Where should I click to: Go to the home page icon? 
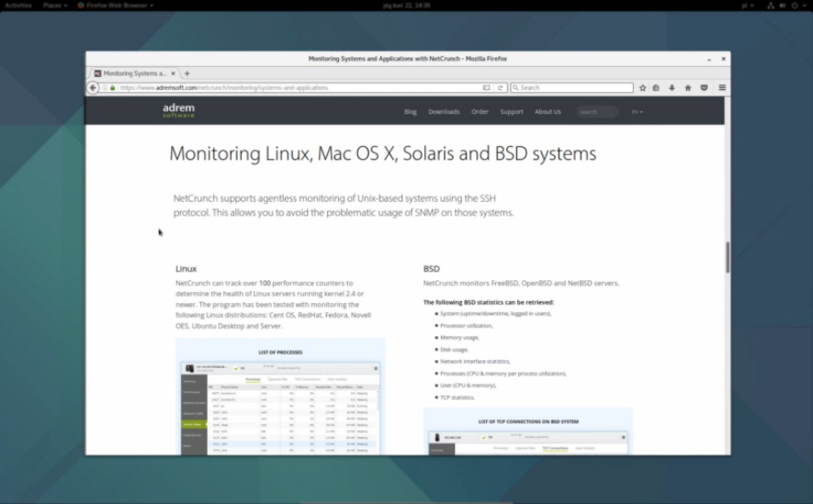(x=688, y=87)
